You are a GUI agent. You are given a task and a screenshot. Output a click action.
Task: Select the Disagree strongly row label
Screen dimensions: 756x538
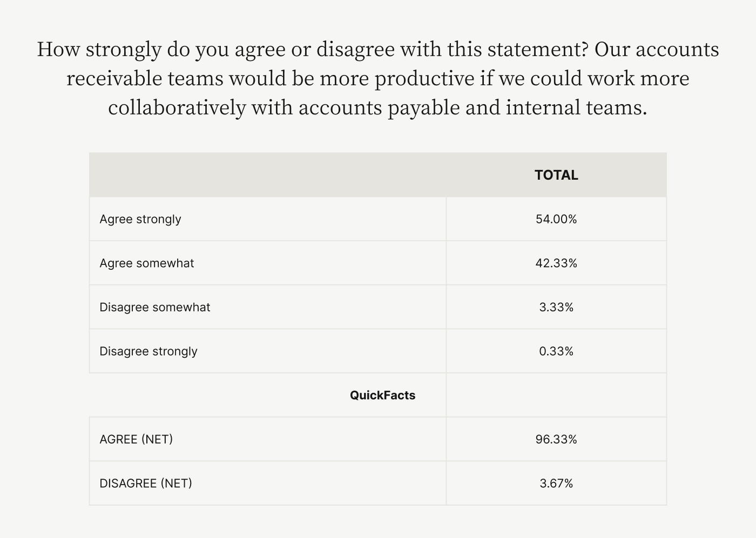pyautogui.click(x=148, y=351)
